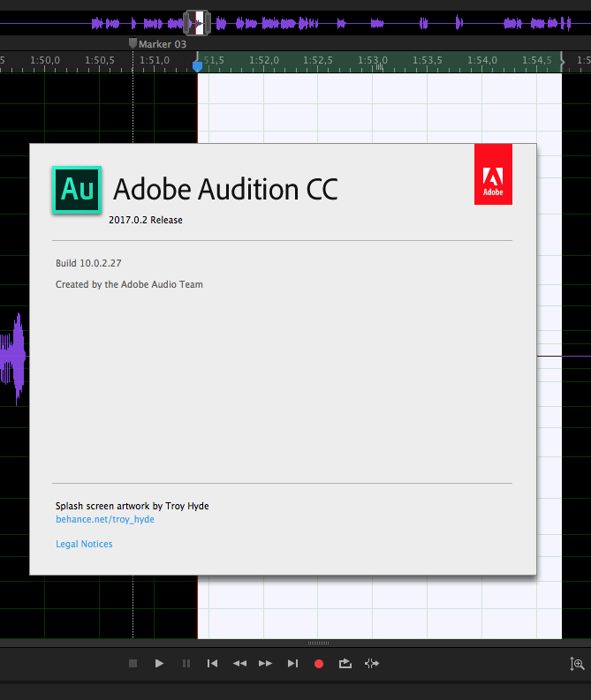Click the Zoom In amplitude icon
Screen dimensions: 591x700
point(578,664)
